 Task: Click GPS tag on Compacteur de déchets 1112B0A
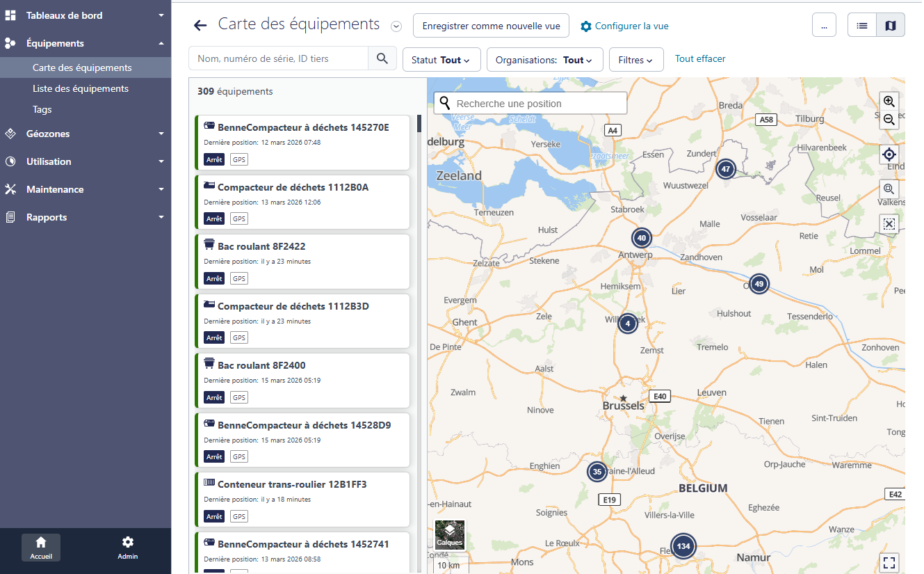pos(239,218)
